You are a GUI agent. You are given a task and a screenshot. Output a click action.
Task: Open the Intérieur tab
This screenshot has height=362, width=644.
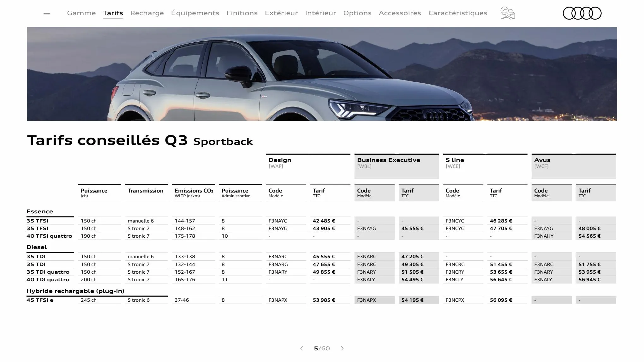[321, 13]
